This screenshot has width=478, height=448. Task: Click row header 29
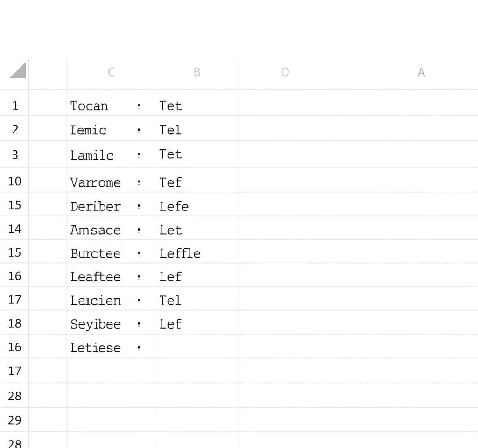coord(15,420)
